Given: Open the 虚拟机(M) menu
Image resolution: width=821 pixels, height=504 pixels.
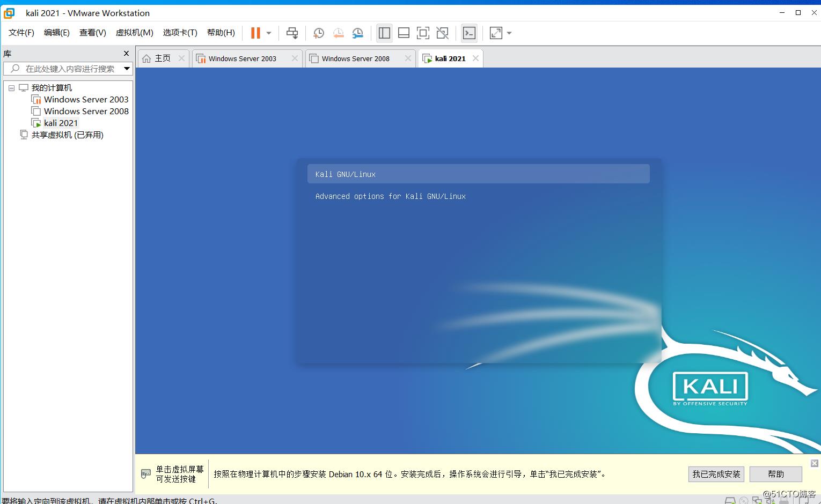Looking at the screenshot, I should 135,33.
